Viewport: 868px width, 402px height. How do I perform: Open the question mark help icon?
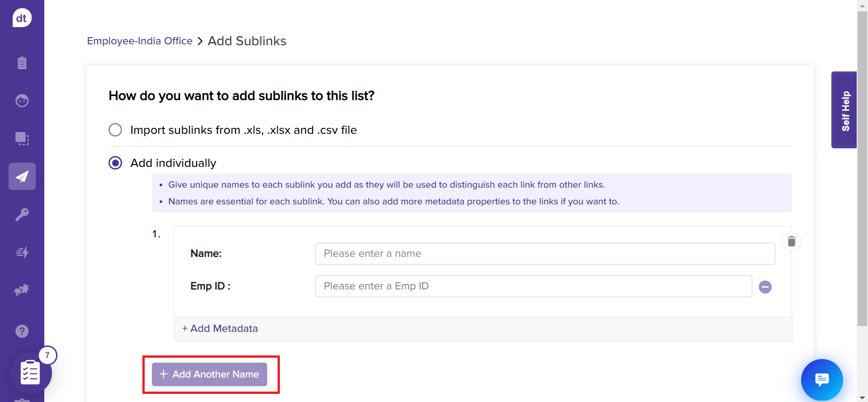click(x=22, y=331)
